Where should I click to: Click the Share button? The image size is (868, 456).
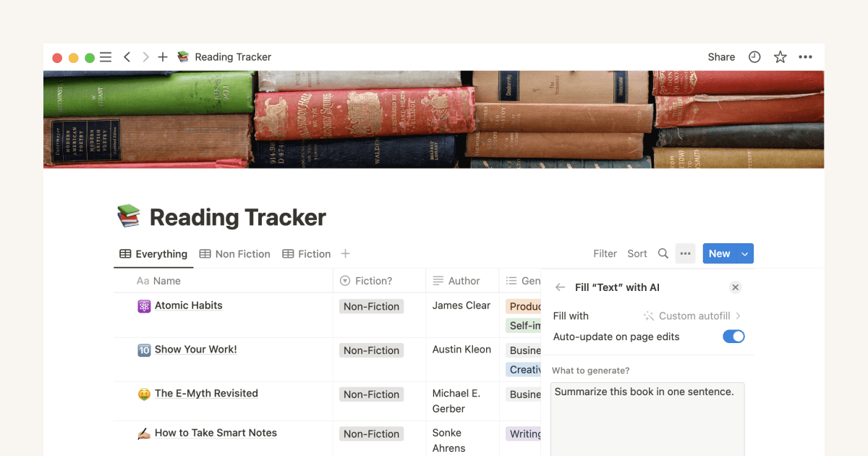pyautogui.click(x=720, y=56)
